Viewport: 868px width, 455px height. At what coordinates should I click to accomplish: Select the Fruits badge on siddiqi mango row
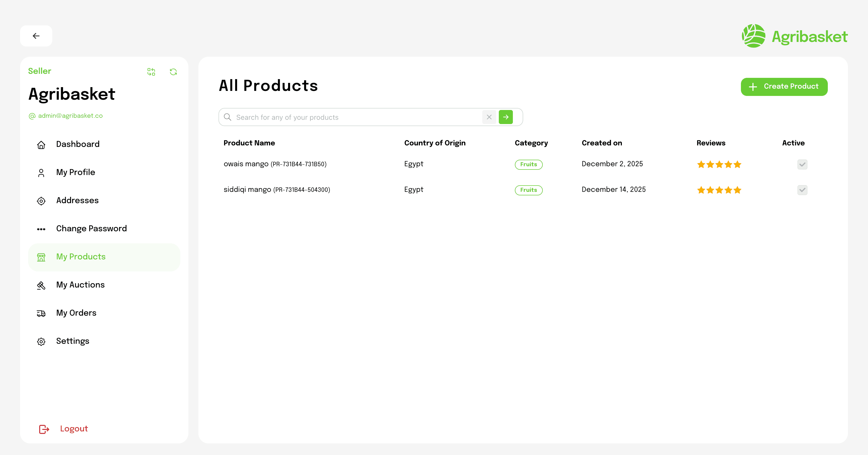[528, 190]
